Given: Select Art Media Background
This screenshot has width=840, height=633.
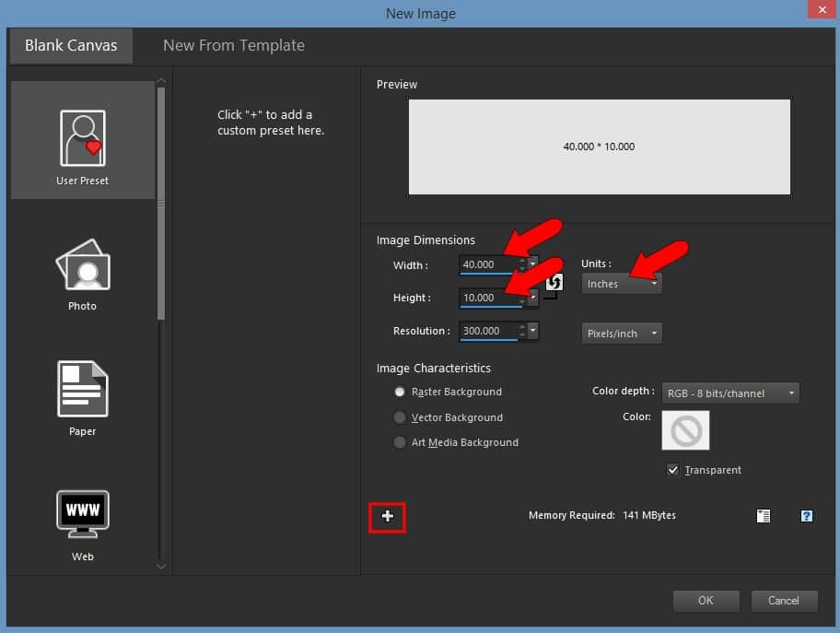Looking at the screenshot, I should tap(400, 442).
